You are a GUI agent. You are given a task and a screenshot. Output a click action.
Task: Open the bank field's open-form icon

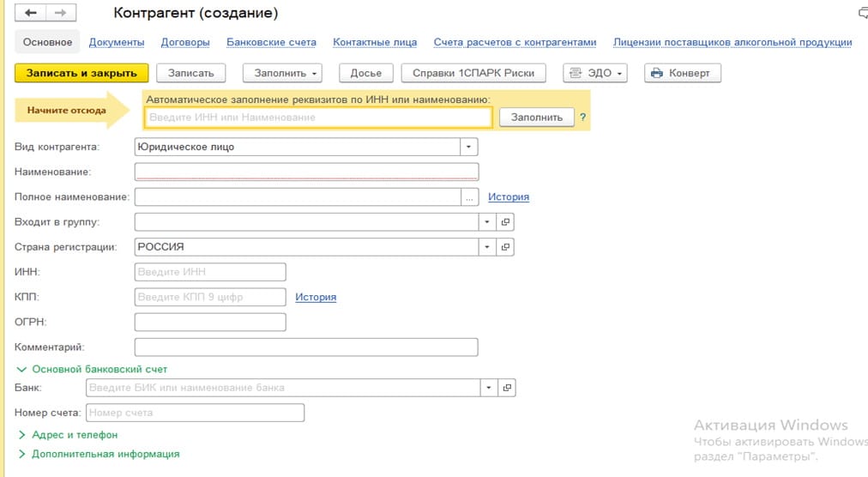pyautogui.click(x=507, y=388)
